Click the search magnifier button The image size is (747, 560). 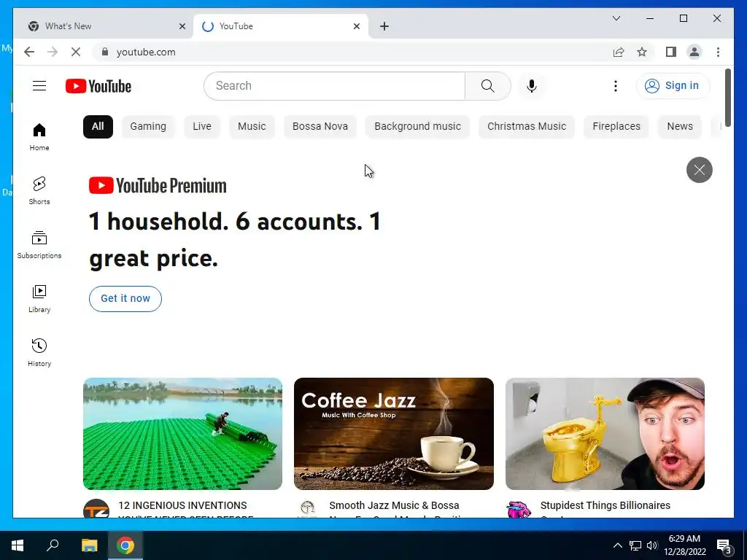pos(487,86)
